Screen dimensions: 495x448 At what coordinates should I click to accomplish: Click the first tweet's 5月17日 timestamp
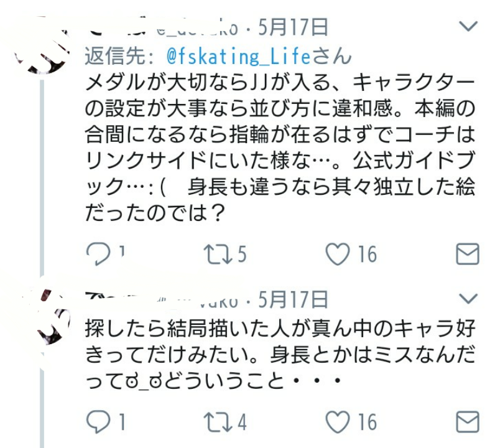click(x=292, y=27)
